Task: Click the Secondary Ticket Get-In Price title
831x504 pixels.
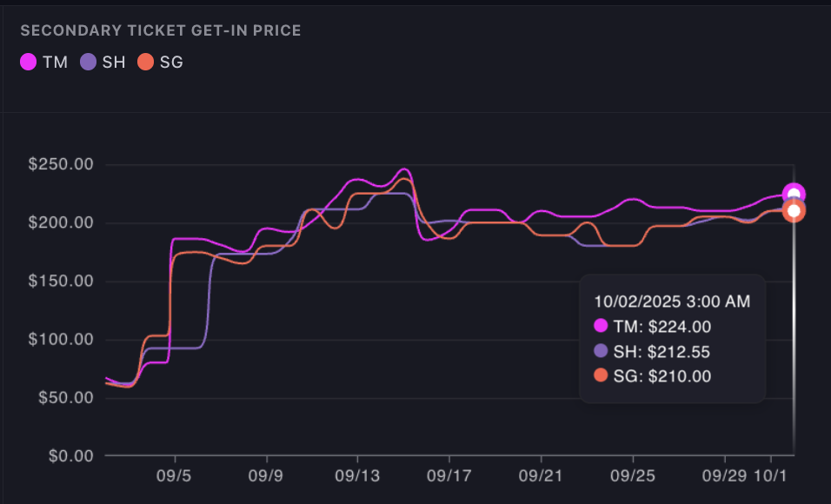Action: coord(161,30)
